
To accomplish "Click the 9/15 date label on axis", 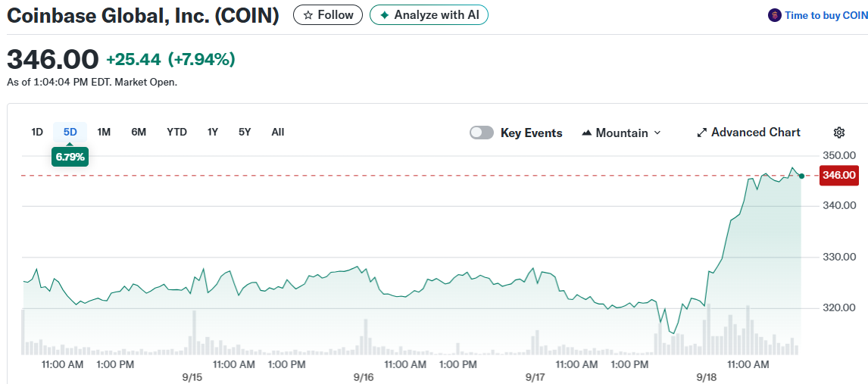I will (x=192, y=377).
